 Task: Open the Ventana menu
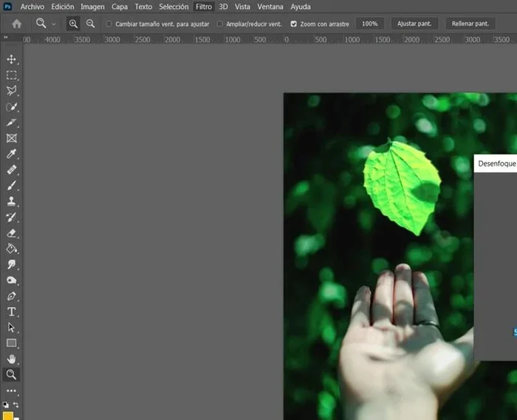coord(270,7)
